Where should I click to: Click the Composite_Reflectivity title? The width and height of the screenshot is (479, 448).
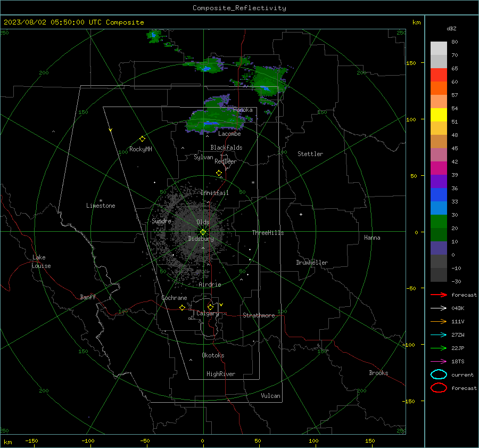[239, 8]
